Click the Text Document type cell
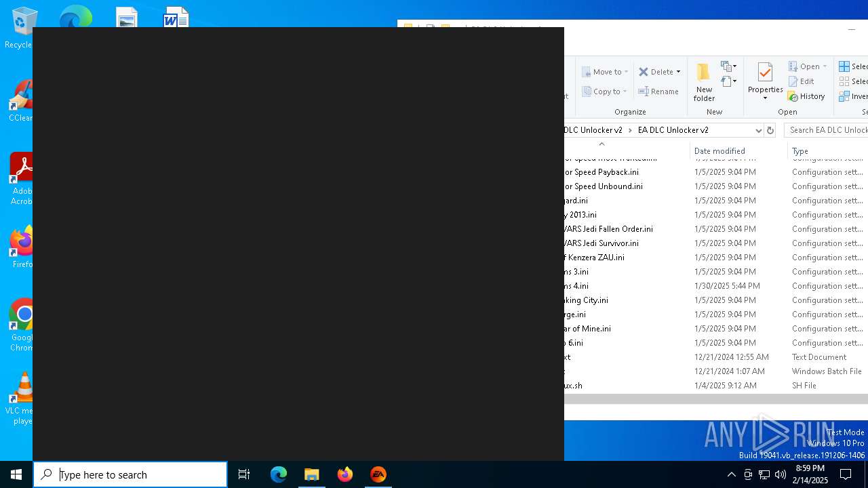 pyautogui.click(x=818, y=357)
